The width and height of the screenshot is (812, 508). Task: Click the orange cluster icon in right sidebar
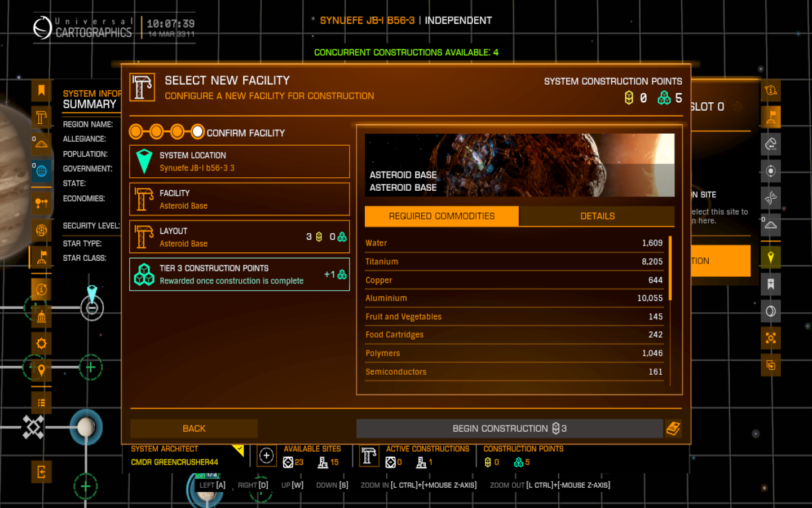(771, 338)
